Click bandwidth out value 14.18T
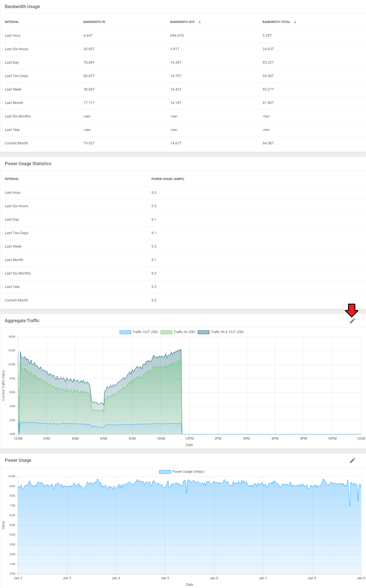This screenshot has width=366, height=588. (x=176, y=103)
